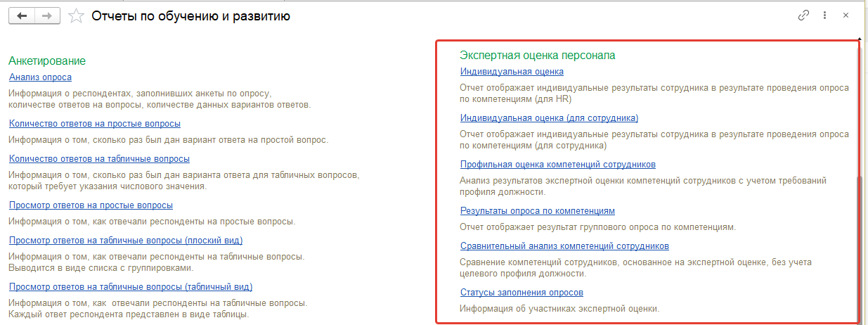Click the Анкетирование section heading
This screenshot has width=868, height=325.
[x=47, y=61]
